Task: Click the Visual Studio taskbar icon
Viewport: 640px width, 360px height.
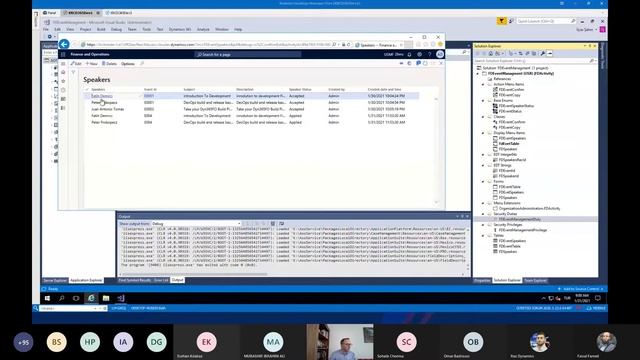Action: 121,298
